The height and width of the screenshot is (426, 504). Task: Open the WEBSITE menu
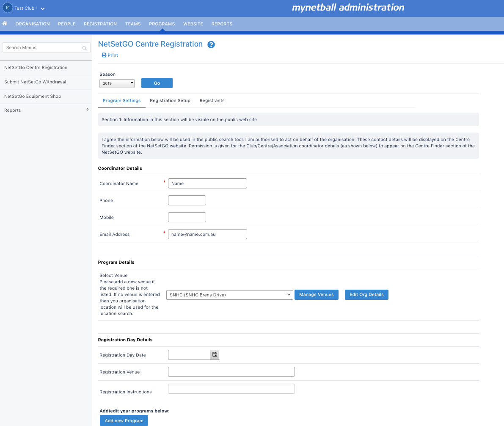point(193,24)
